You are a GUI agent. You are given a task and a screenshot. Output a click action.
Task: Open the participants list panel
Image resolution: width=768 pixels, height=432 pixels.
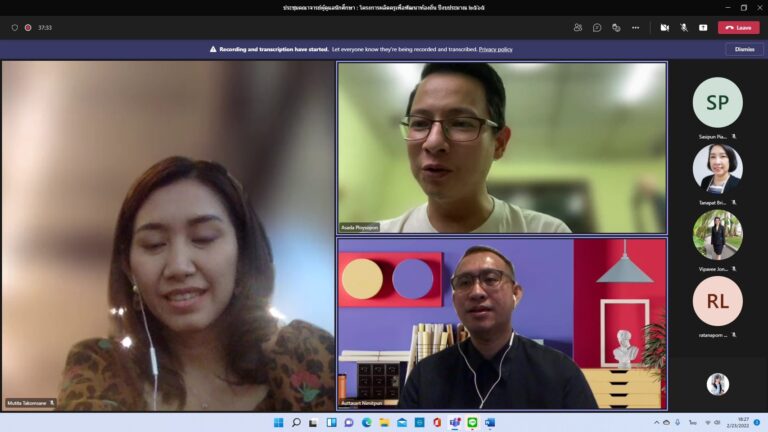(x=578, y=27)
